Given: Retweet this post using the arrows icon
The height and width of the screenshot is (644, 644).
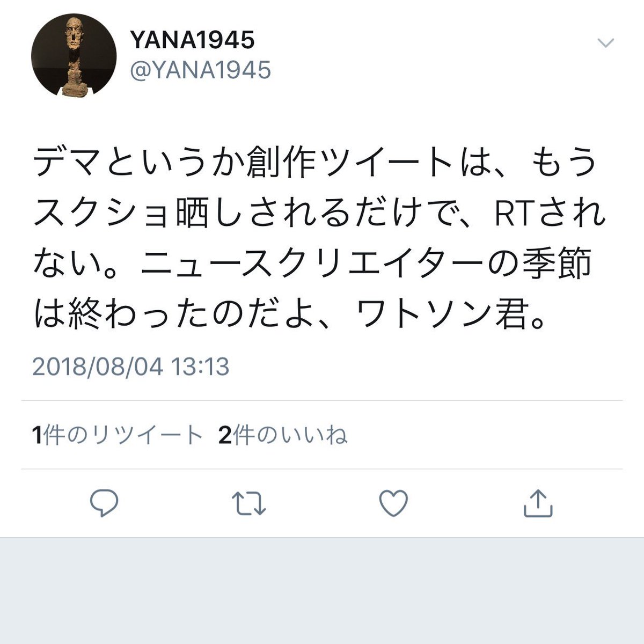Looking at the screenshot, I should [248, 503].
